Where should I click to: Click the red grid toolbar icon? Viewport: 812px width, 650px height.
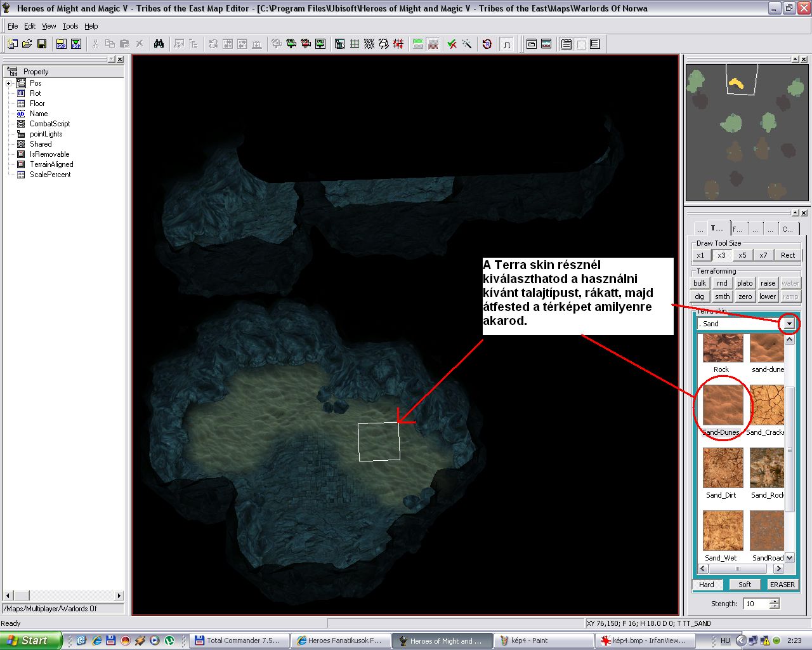pyautogui.click(x=398, y=44)
